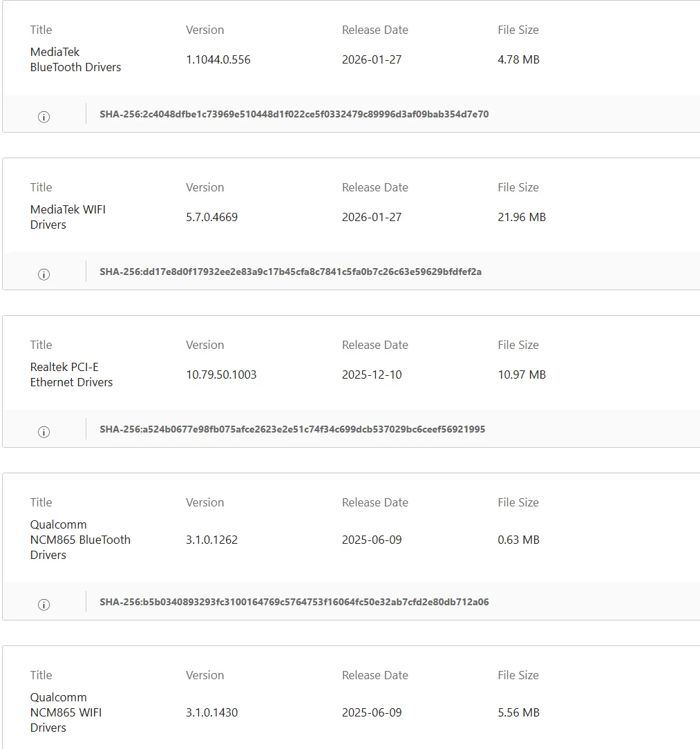This screenshot has height=749, width=700.
Task: Click Qualcomm NCM865 BlueTooth Drivers title
Action: tap(80, 540)
